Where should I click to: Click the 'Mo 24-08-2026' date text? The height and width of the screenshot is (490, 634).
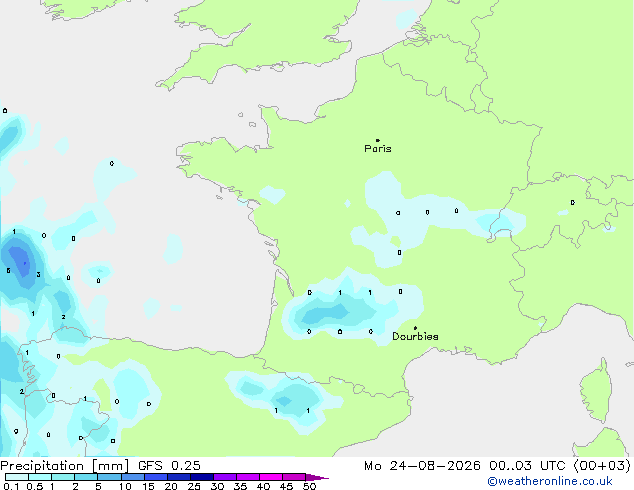(422, 466)
